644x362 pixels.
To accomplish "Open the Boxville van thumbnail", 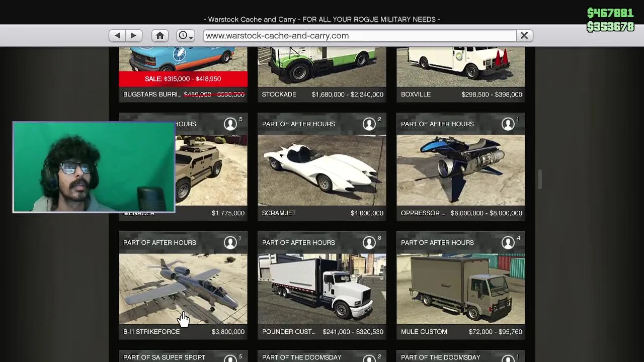I will click(461, 67).
